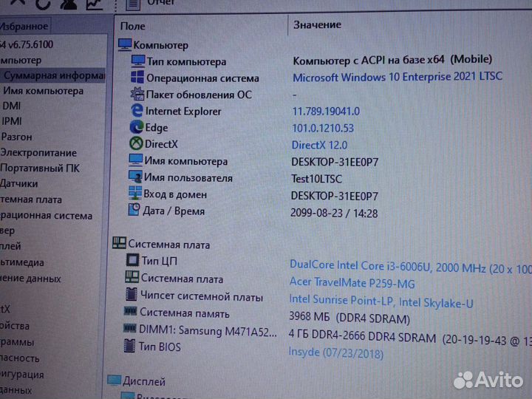Click the Компьютер group monitor icon
Image resolution: width=532 pixels, height=399 pixels.
[125, 45]
